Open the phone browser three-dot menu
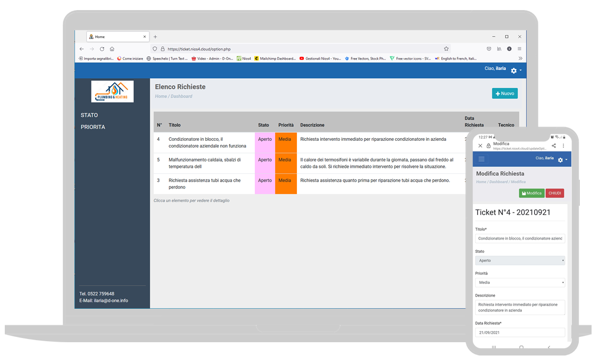The width and height of the screenshot is (607, 364). point(563,146)
